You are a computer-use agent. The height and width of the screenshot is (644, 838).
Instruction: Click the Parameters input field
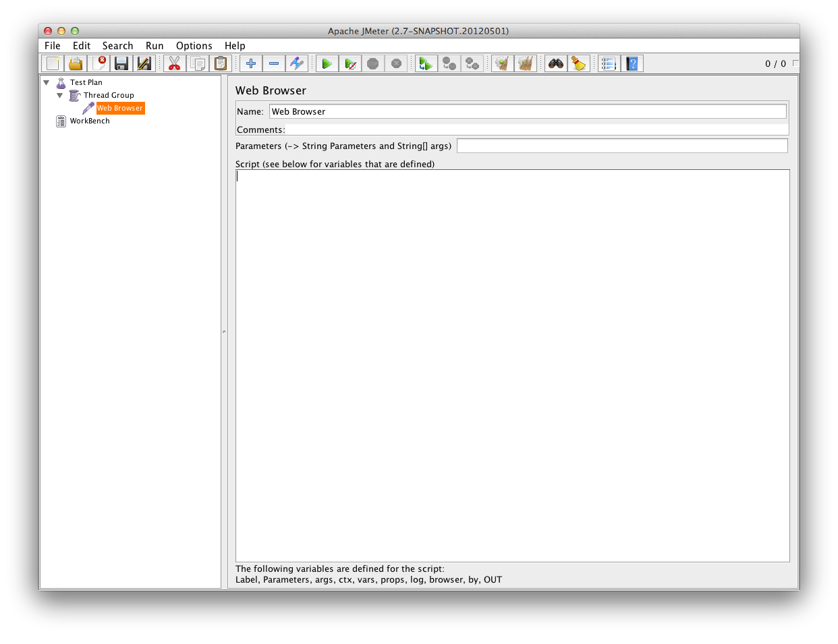click(x=621, y=145)
